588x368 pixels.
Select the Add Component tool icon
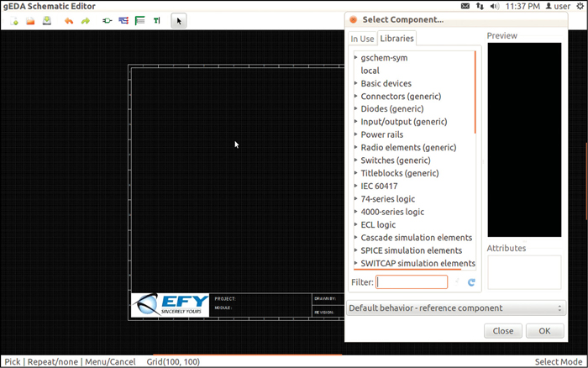(x=108, y=21)
